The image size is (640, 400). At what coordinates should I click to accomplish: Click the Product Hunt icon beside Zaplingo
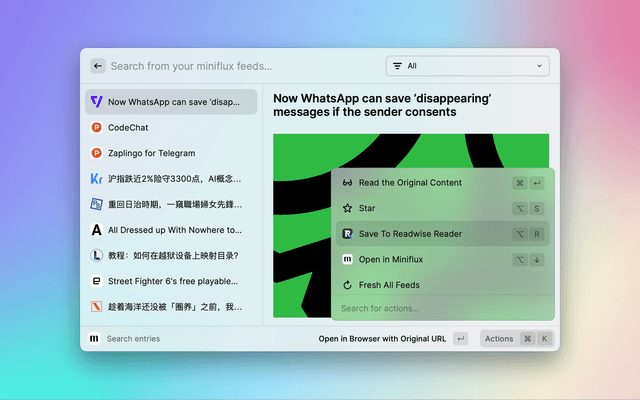click(96, 153)
